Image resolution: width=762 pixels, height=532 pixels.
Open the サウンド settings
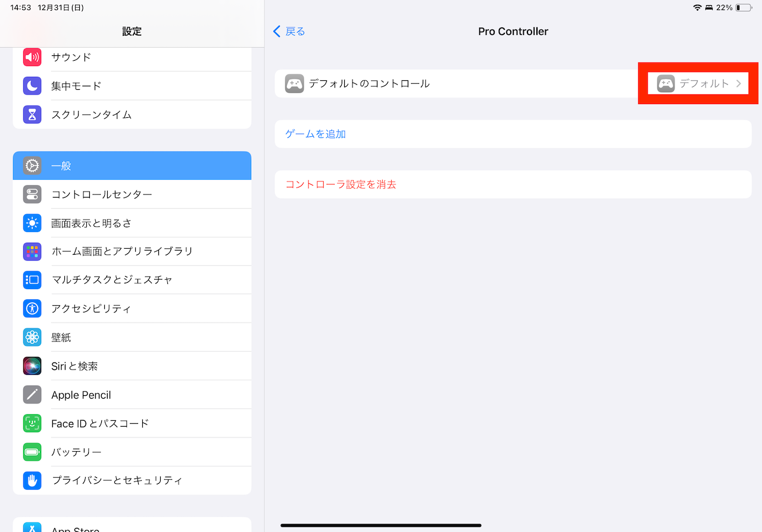(132, 57)
